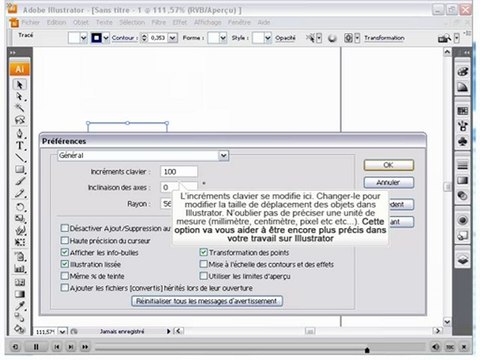This screenshot has width=480, height=360.
Task: Select the Paintbrush tool
Action: point(20,181)
